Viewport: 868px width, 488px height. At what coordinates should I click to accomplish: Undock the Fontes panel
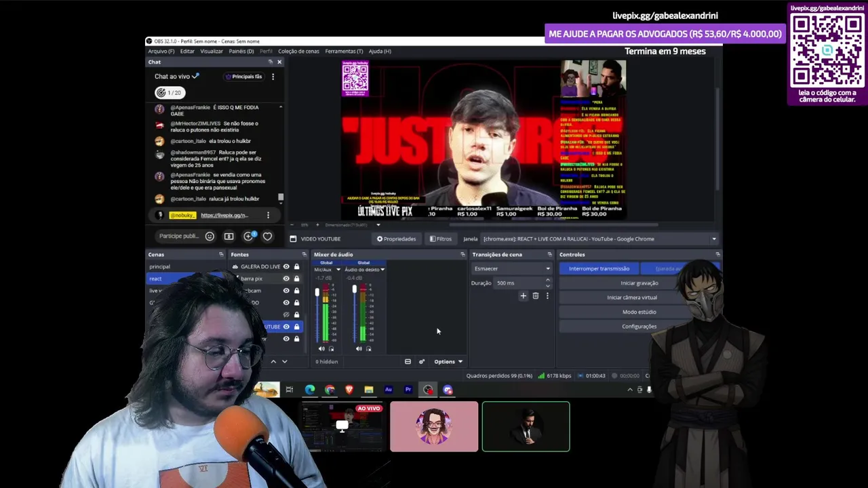pyautogui.click(x=304, y=254)
